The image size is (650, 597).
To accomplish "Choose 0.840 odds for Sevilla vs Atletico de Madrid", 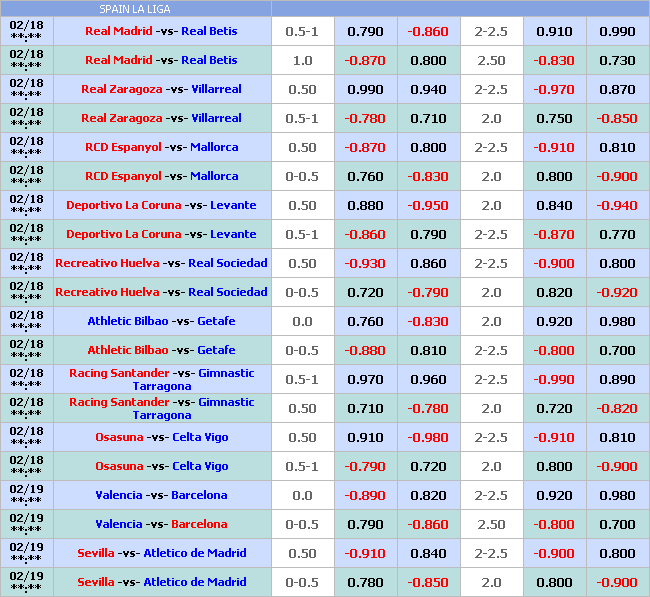I will [x=428, y=553].
